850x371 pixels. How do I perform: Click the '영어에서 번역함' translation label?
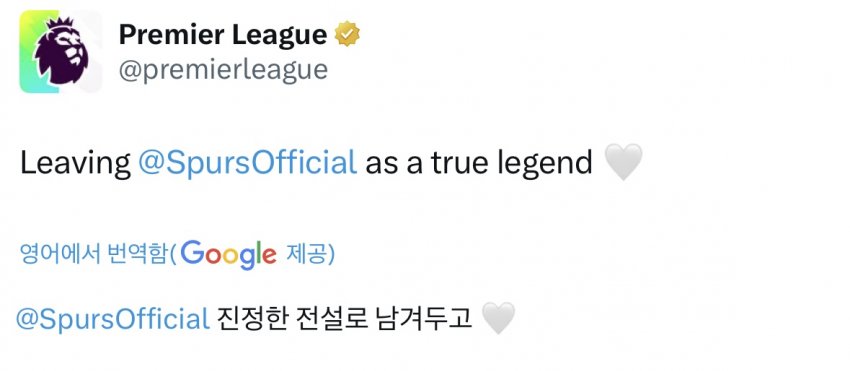[92, 254]
